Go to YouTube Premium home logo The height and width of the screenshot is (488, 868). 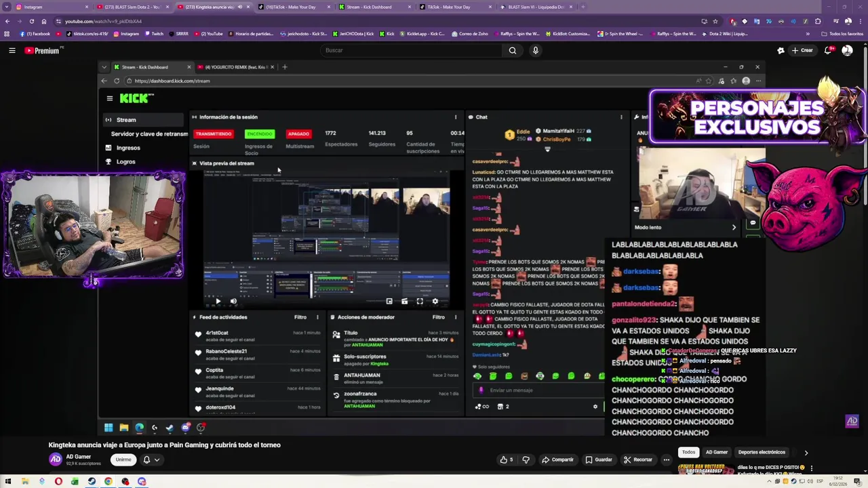tap(42, 50)
